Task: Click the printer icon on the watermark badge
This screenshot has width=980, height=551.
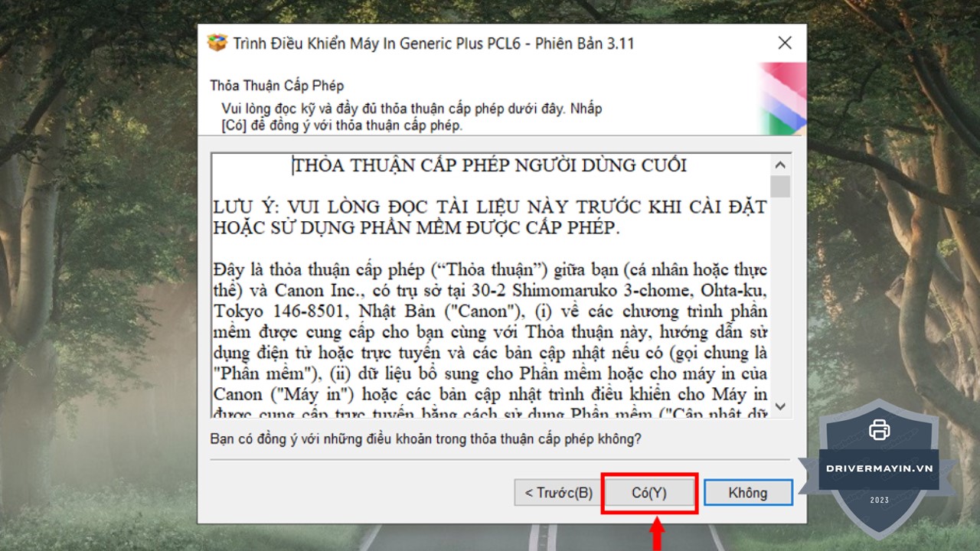Action: 880,430
